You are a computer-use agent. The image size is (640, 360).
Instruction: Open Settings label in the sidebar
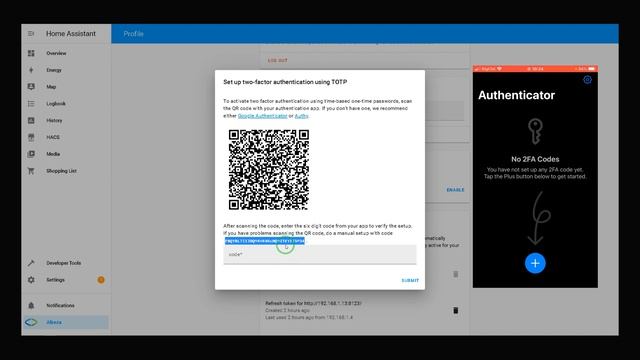point(56,280)
